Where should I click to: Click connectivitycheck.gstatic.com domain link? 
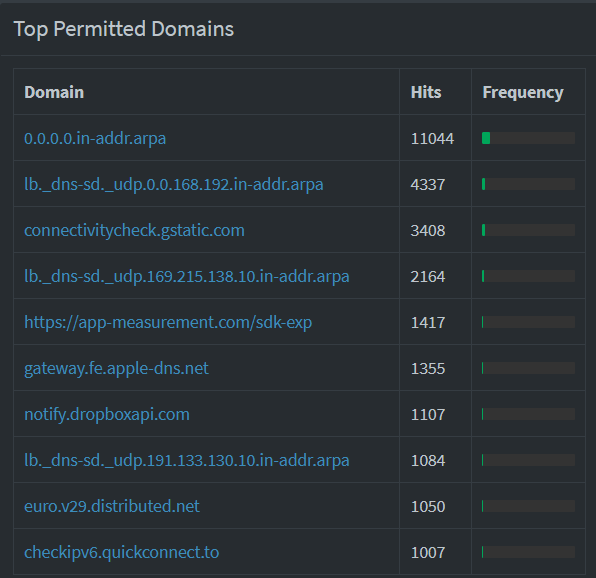(134, 230)
